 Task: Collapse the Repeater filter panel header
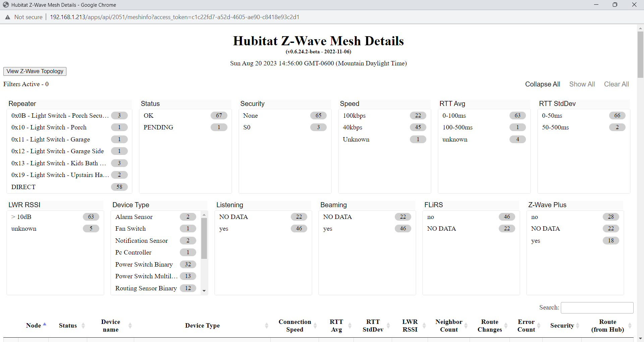pos(69,104)
